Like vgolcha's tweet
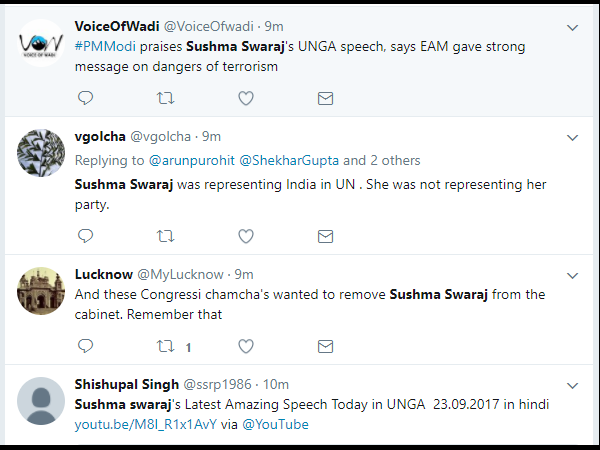Image resolution: width=600 pixels, height=450 pixels. click(x=245, y=236)
